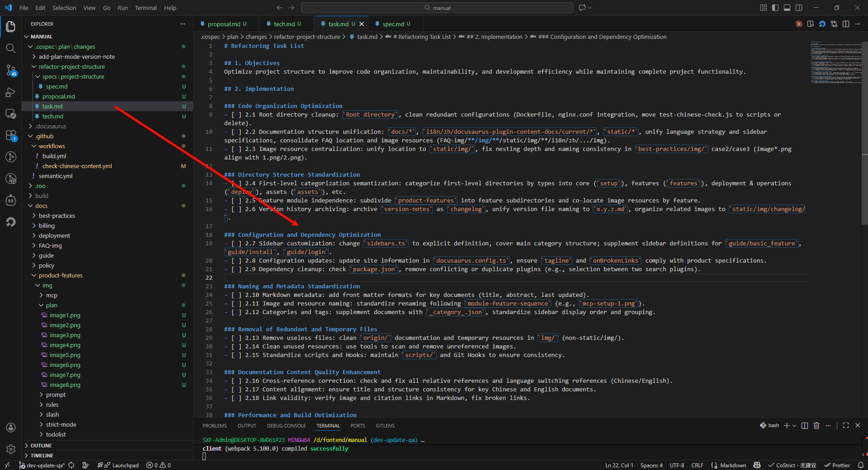Kill terminal with the trash icon
The image size is (868, 470).
pyautogui.click(x=816, y=425)
